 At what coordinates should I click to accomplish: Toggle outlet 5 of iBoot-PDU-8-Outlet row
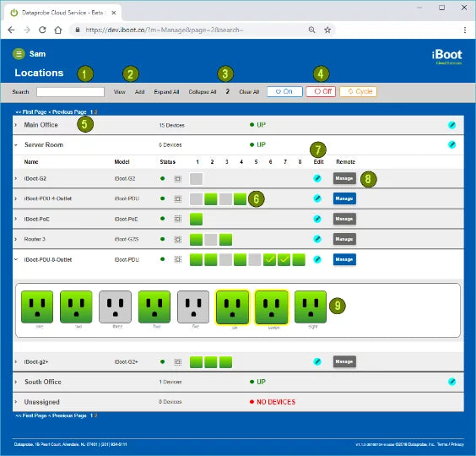coord(255,260)
